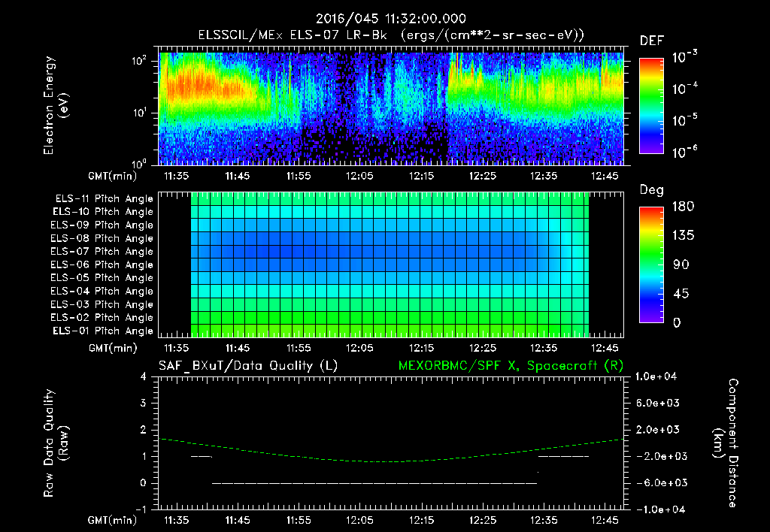770x532 pixels.
Task: Click the Deg rainbow color scale bar
Action: 651,264
